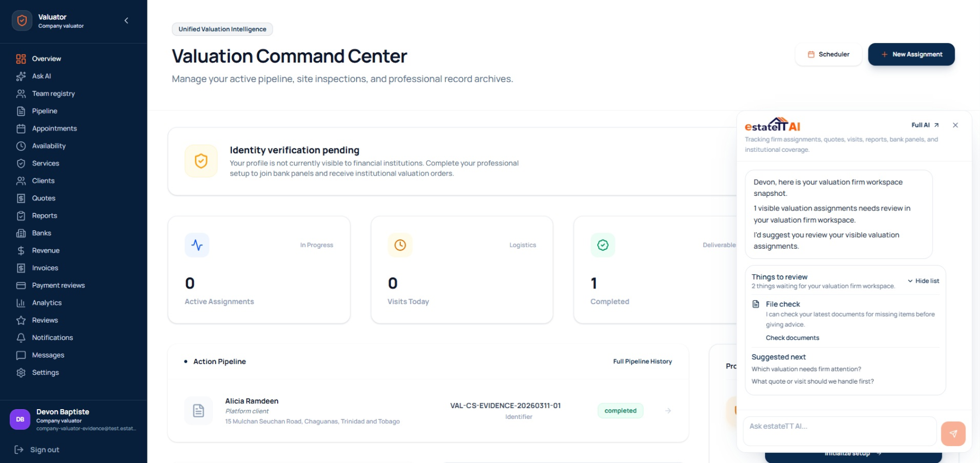Select the Revenue dollar icon

click(21, 250)
